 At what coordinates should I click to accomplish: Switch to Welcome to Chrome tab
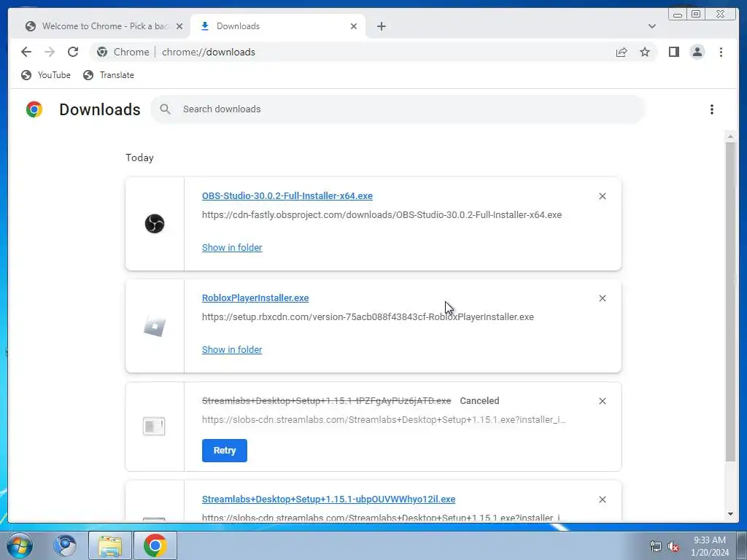100,26
